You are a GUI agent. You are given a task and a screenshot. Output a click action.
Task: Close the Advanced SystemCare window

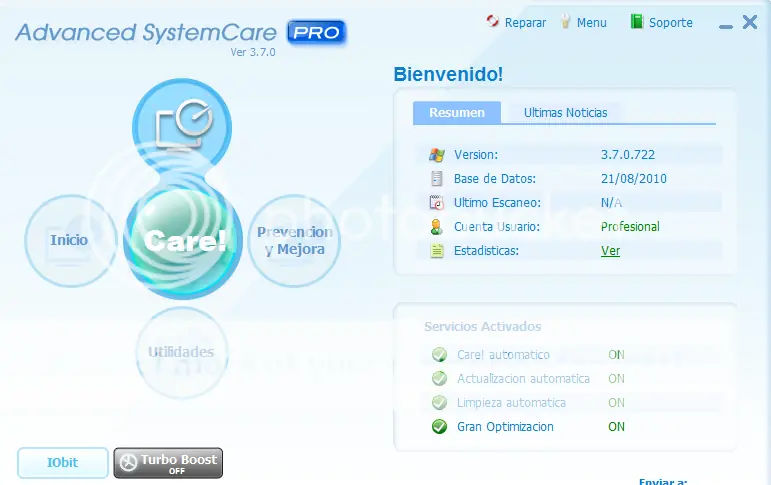(750, 22)
